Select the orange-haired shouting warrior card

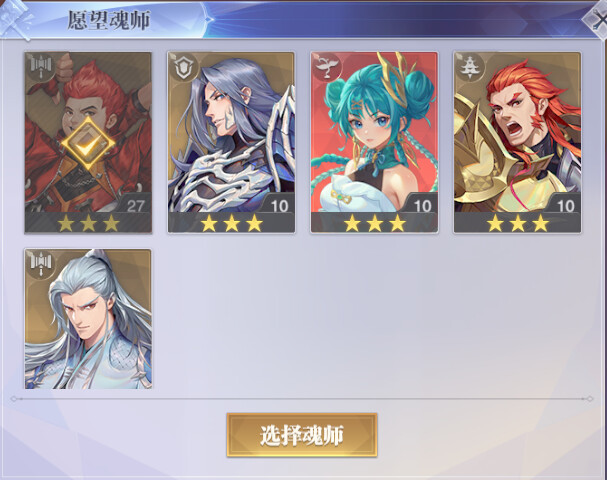pyautogui.click(x=518, y=142)
